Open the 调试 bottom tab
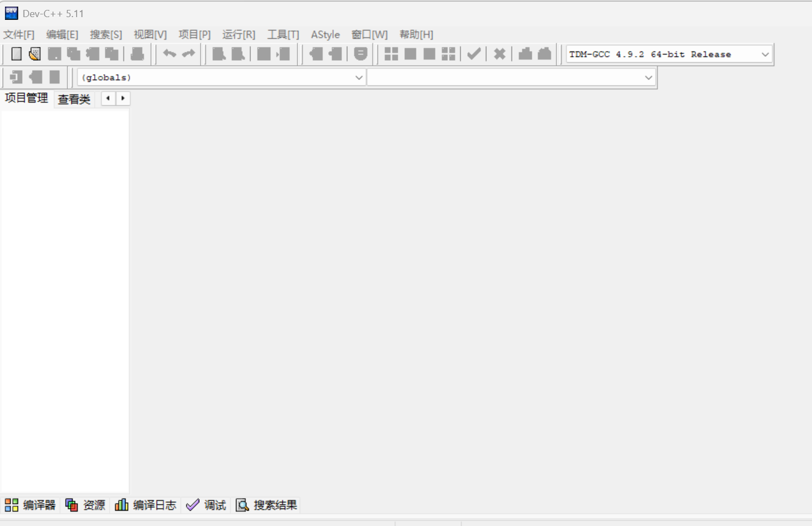The height and width of the screenshot is (526, 812). [206, 505]
